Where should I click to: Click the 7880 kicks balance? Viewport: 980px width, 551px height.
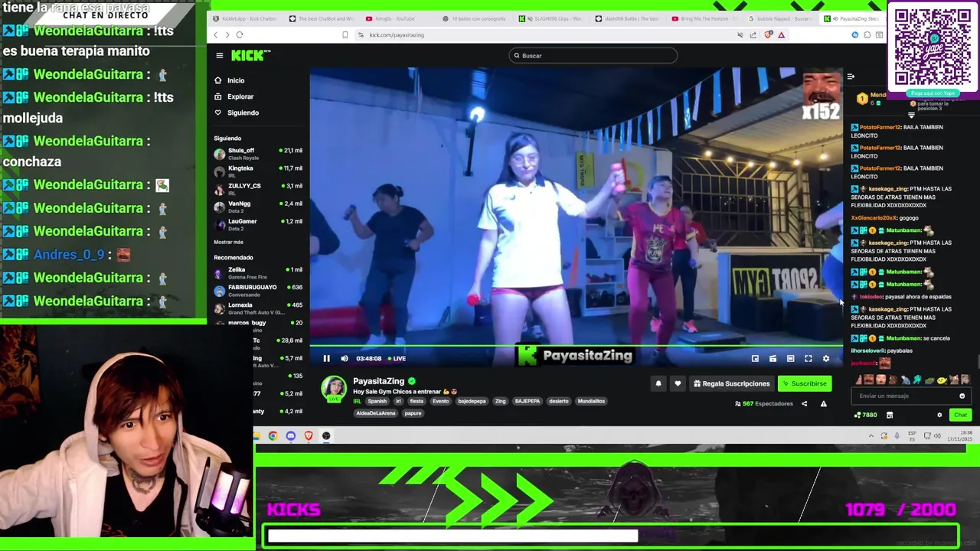click(866, 415)
